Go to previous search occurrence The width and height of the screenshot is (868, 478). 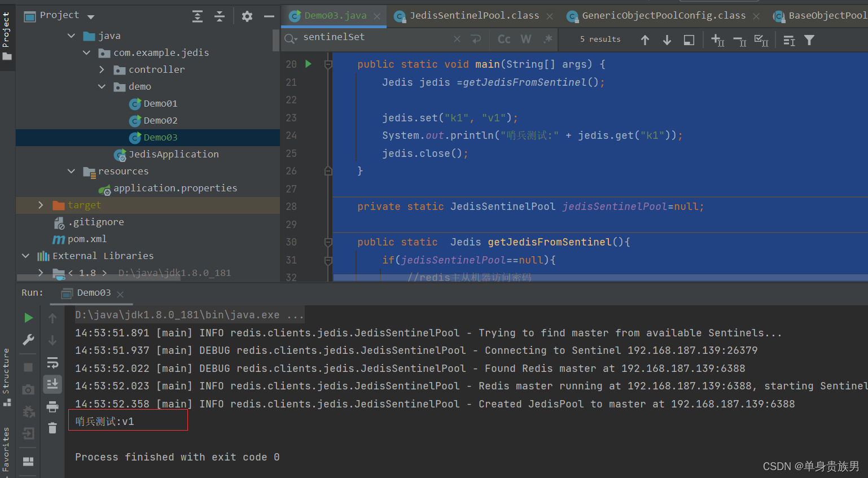click(x=645, y=40)
